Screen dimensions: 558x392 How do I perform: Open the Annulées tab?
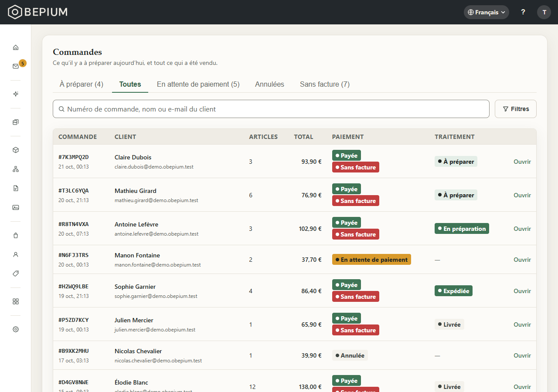(x=269, y=84)
